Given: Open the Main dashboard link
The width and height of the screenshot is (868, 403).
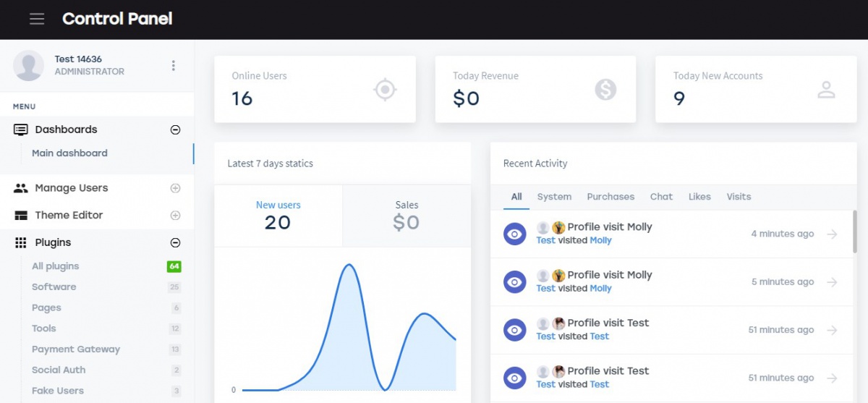Looking at the screenshot, I should tap(69, 153).
